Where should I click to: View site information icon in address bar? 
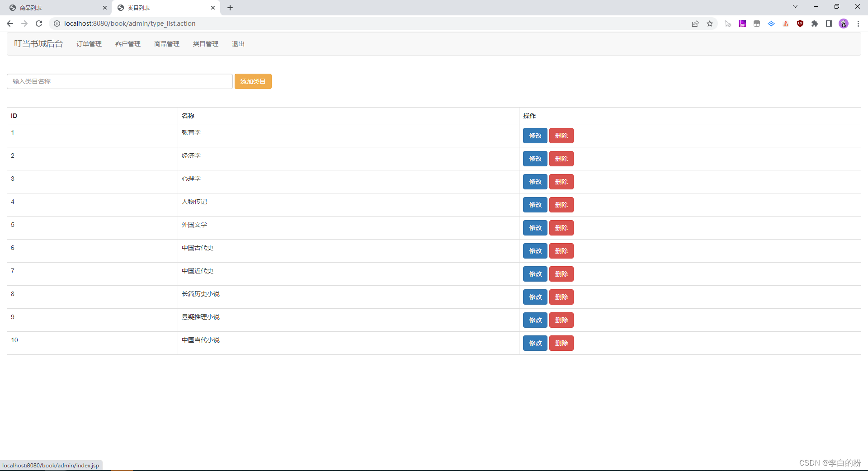pyautogui.click(x=57, y=24)
